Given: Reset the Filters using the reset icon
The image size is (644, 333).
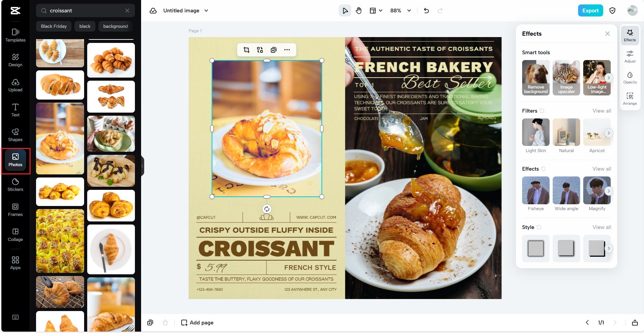Looking at the screenshot, I should coord(542,111).
